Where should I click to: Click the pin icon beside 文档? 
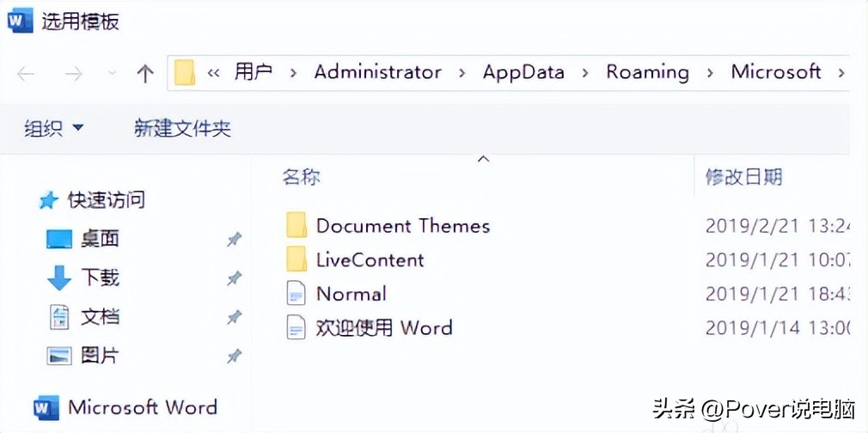pyautogui.click(x=235, y=317)
